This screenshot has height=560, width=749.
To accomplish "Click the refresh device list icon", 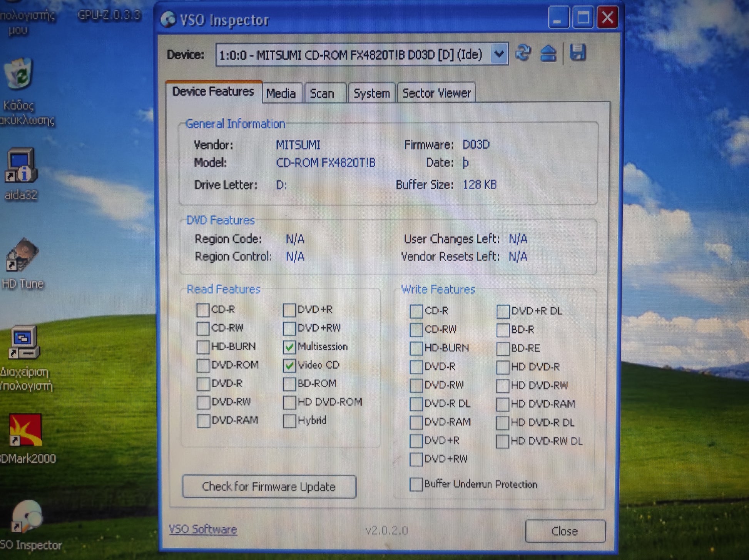I will tap(523, 53).
